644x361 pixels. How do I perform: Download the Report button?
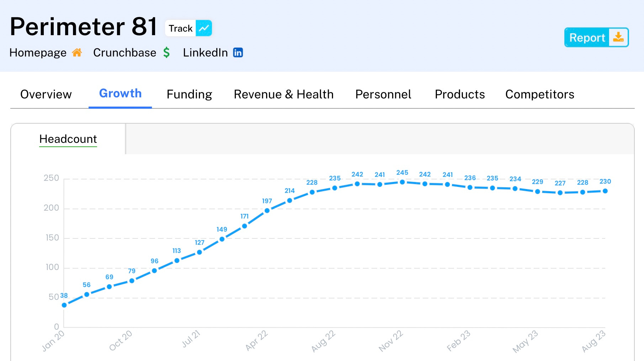[596, 37]
